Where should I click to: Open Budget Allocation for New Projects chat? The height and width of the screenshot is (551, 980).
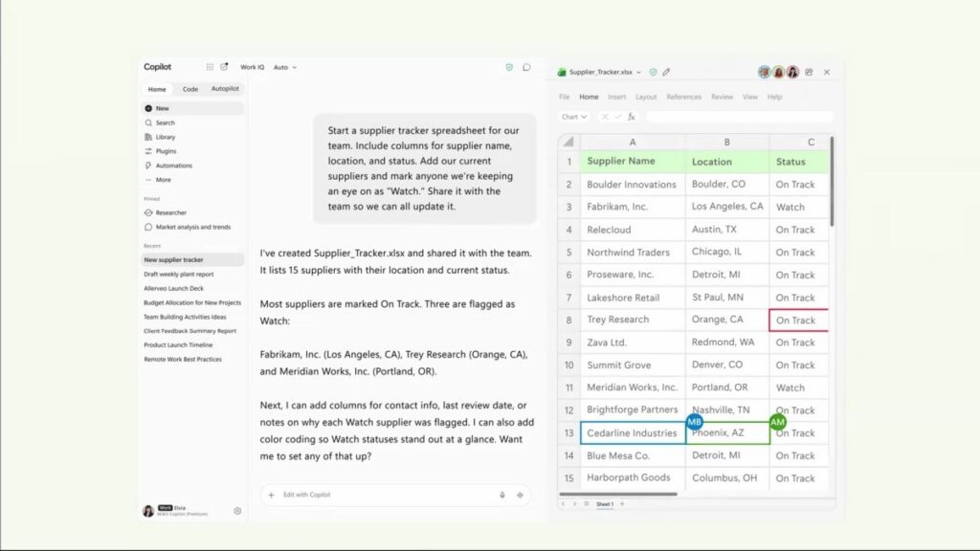(192, 303)
